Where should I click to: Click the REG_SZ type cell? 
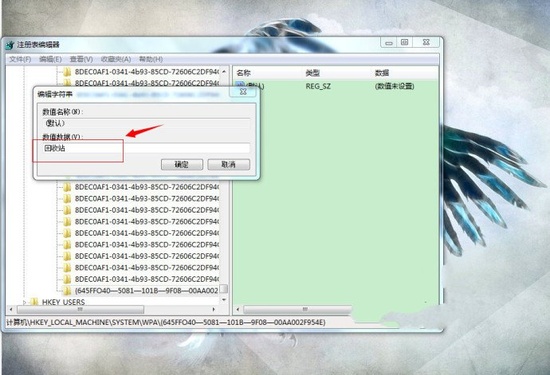tap(318, 86)
